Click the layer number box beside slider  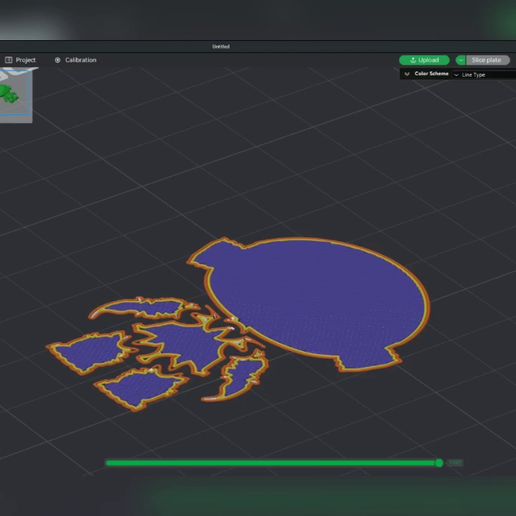pyautogui.click(x=455, y=463)
